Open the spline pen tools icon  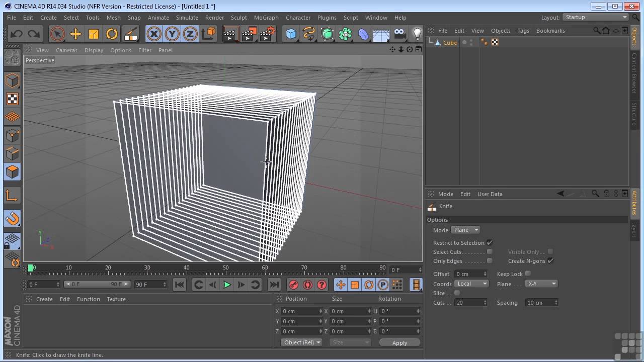309,34
